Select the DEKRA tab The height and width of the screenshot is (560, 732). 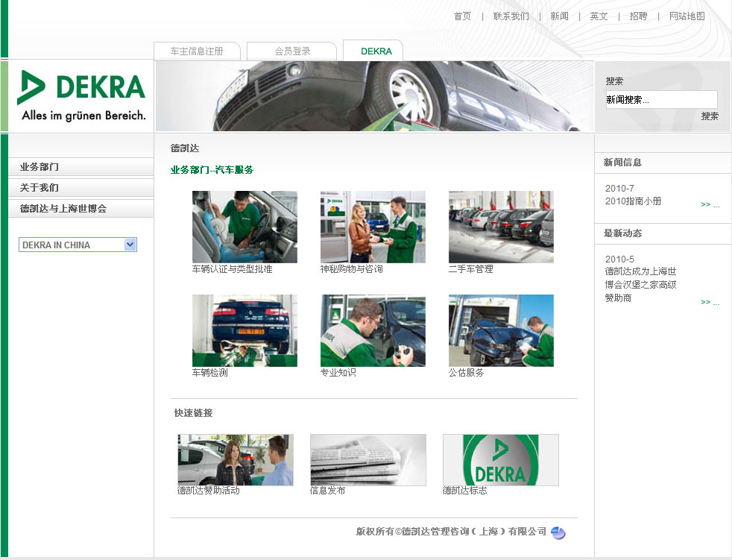pyautogui.click(x=373, y=51)
